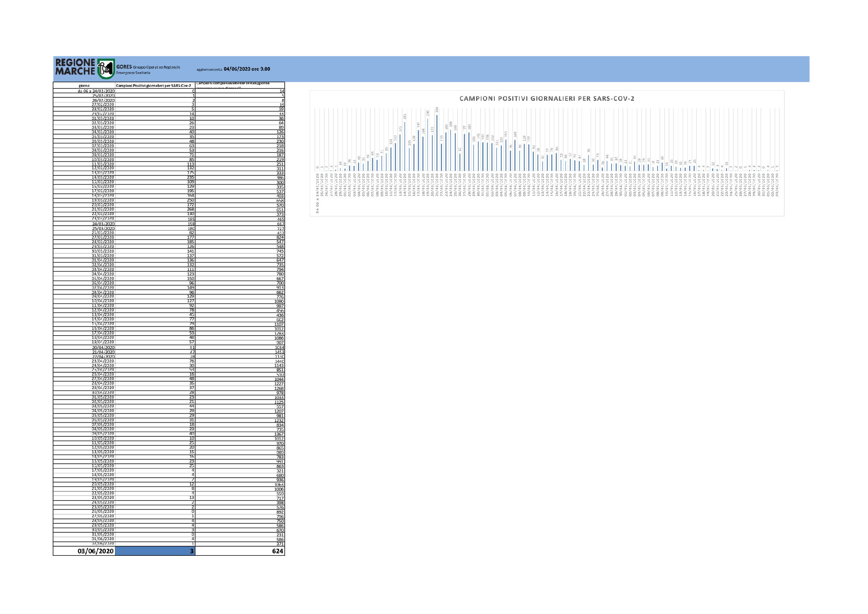Click tested value 1367 in the 09/05/2020 row
868x614 pixels.
(279, 434)
